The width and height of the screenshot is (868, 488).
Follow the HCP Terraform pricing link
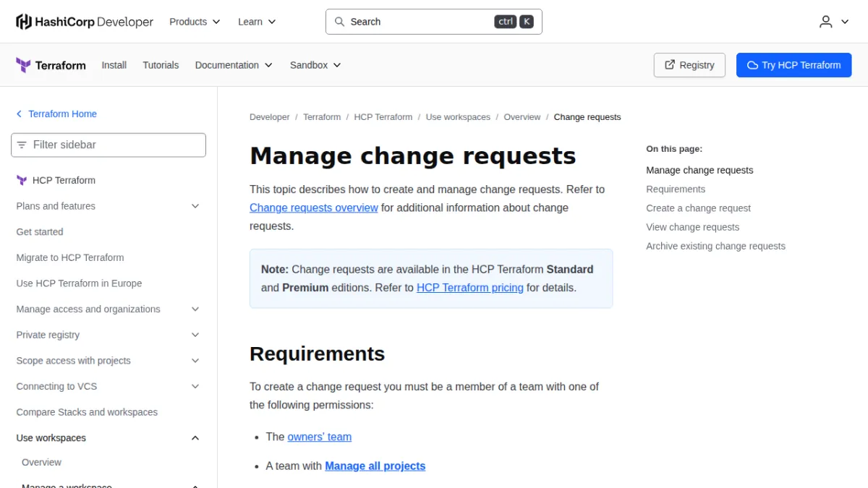(470, 288)
